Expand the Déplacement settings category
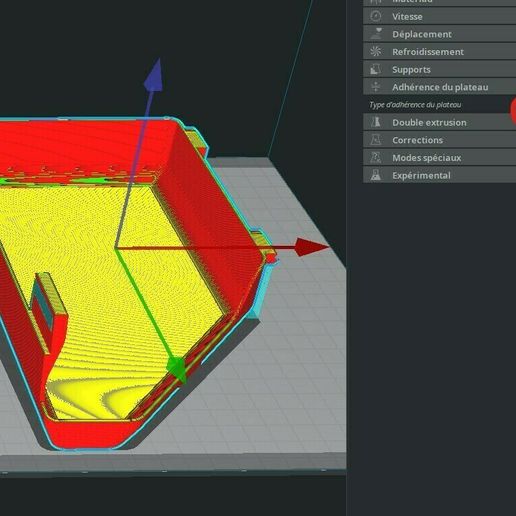Image resolution: width=516 pixels, height=516 pixels. click(439, 34)
